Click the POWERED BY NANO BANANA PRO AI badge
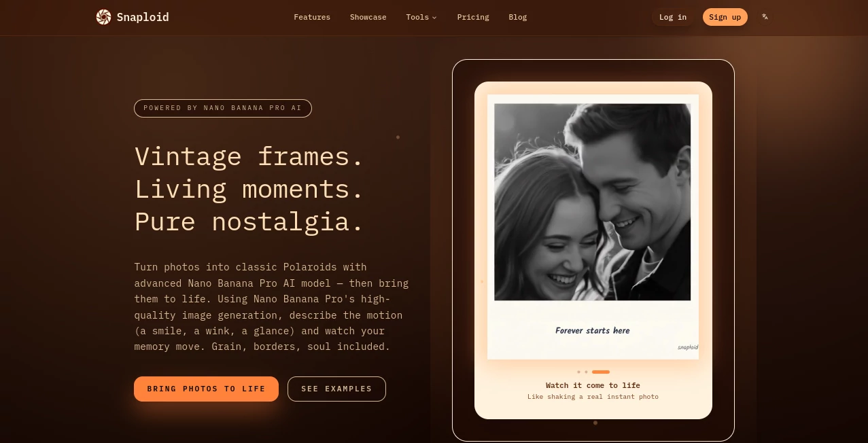The width and height of the screenshot is (868, 443). pos(223,108)
